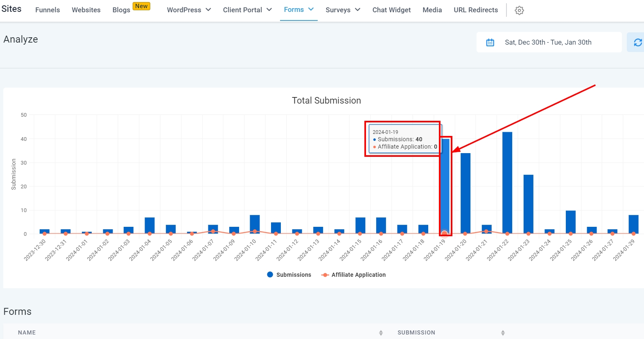Image resolution: width=644 pixels, height=339 pixels.
Task: Switch to the Websites tab
Action: tap(86, 10)
